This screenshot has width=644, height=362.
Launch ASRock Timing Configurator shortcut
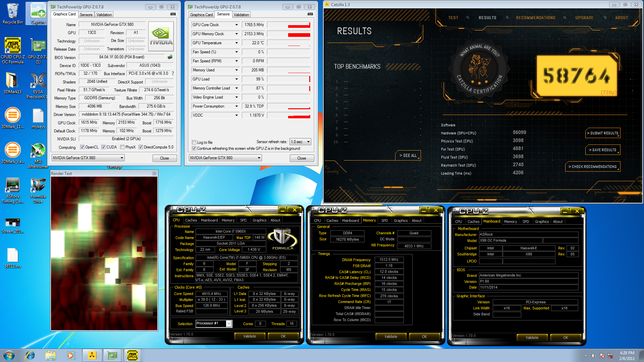coord(13,190)
